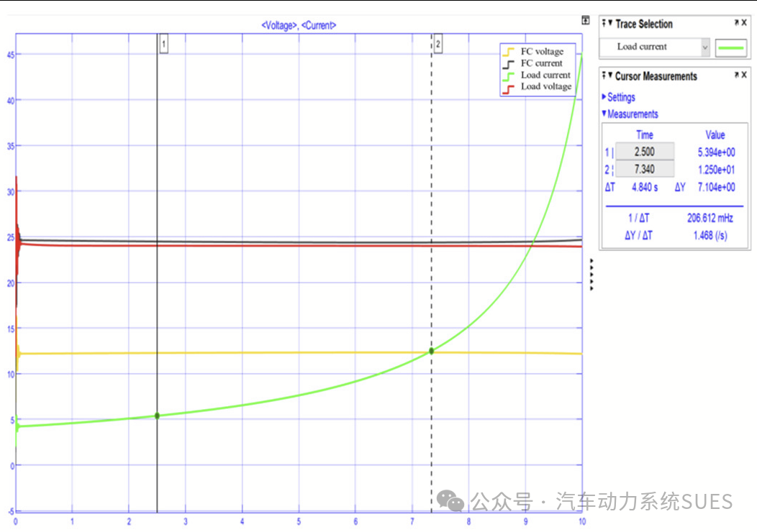
Task: Close the Cursor Measurements panel
Action: 744,75
